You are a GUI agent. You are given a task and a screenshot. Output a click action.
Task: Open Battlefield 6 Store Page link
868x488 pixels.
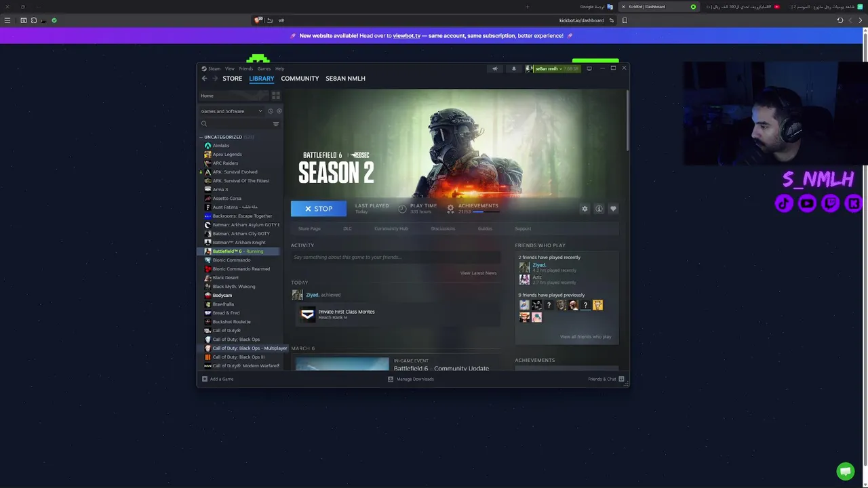coord(309,228)
